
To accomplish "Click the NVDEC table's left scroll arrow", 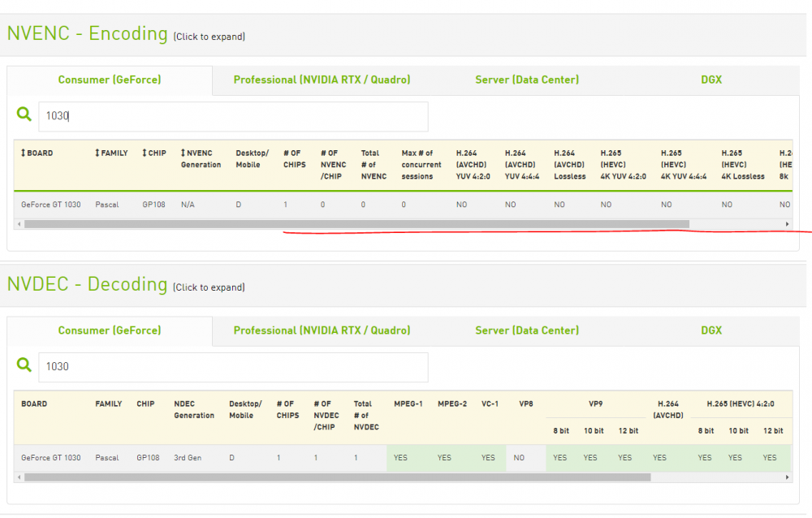I will (x=19, y=477).
